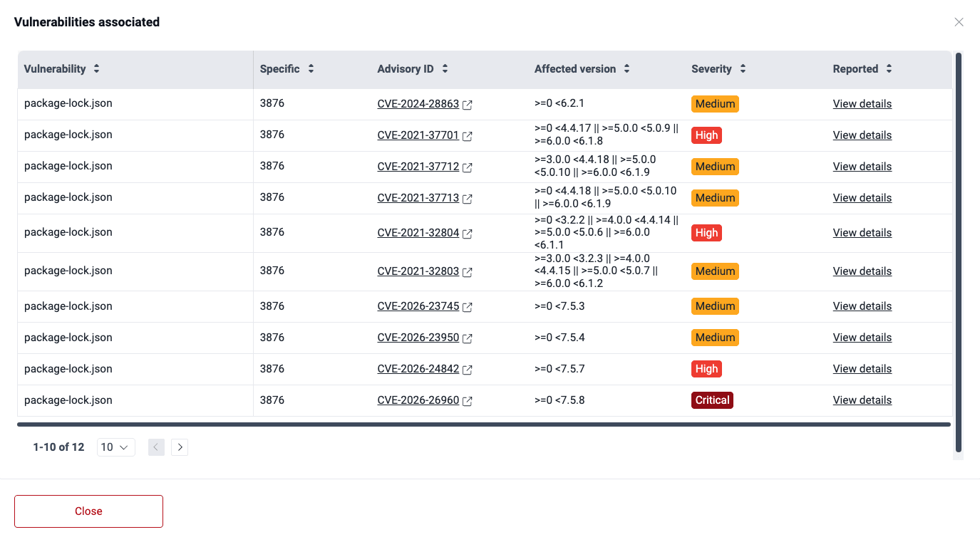This screenshot has width=980, height=542.
Task: Click the previous page arrow
Action: pyautogui.click(x=156, y=447)
